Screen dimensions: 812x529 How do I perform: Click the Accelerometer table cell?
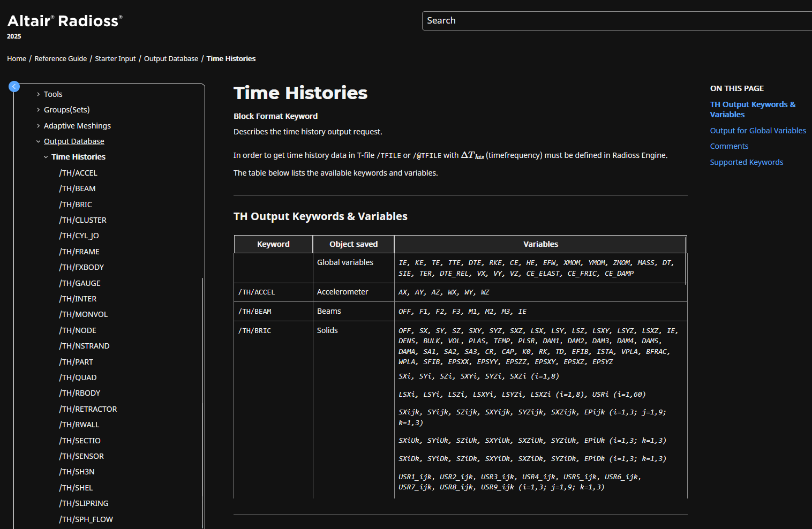tap(354, 292)
